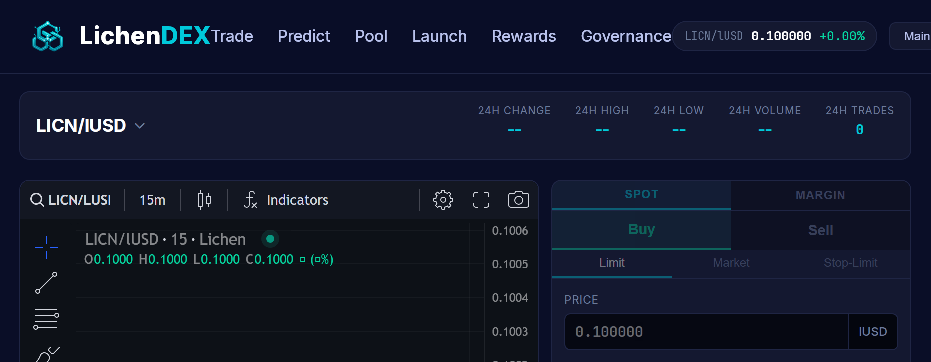
Task: Choose the Stop-Limit order type
Action: (x=850, y=263)
